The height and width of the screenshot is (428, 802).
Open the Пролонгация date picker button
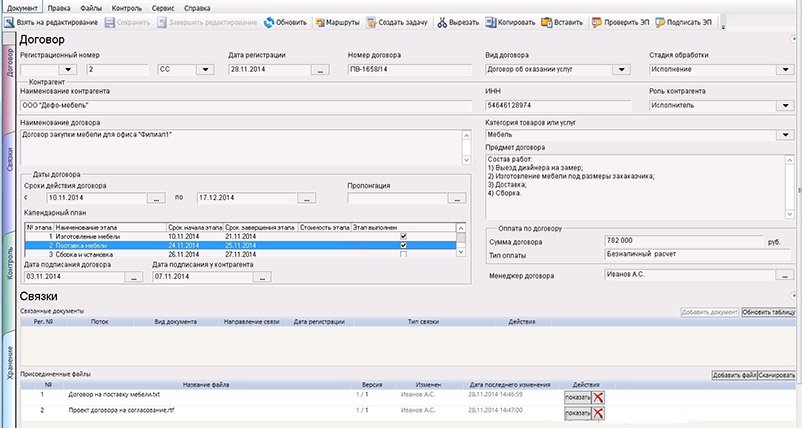coord(457,198)
